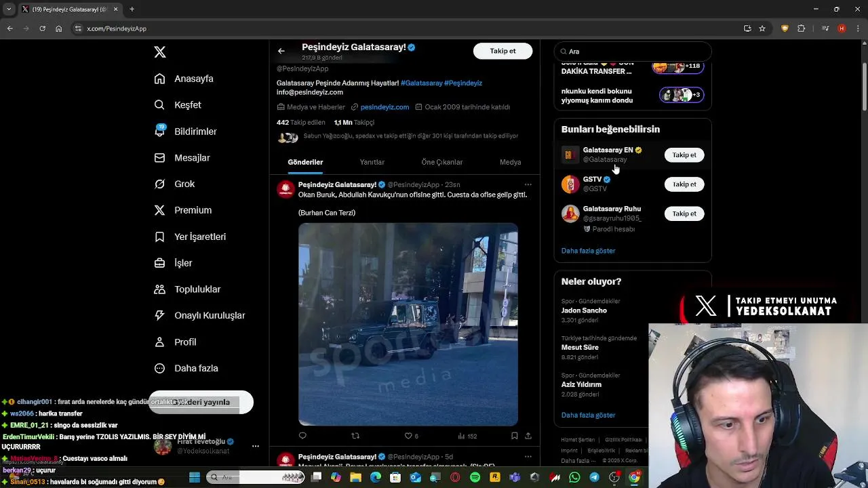Close the Peşindeyiz Galatasaray browser tab
The height and width of the screenshot is (488, 868).
coord(116,9)
